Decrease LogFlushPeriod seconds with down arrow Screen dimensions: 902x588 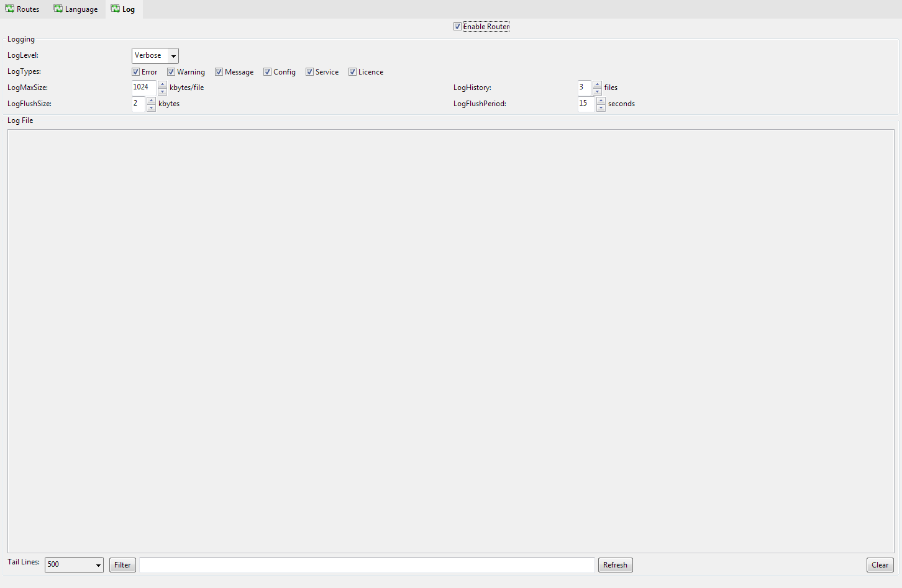tap(601, 107)
